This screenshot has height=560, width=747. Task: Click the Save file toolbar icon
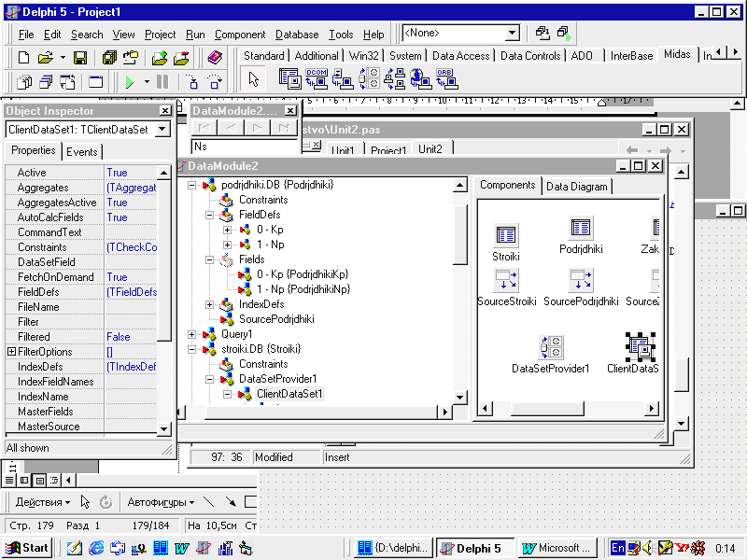(x=80, y=58)
